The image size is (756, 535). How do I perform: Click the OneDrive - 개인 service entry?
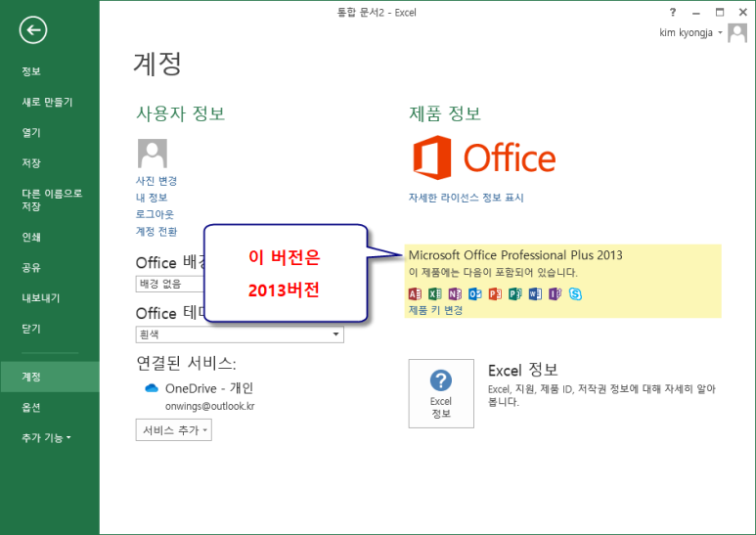point(208,388)
